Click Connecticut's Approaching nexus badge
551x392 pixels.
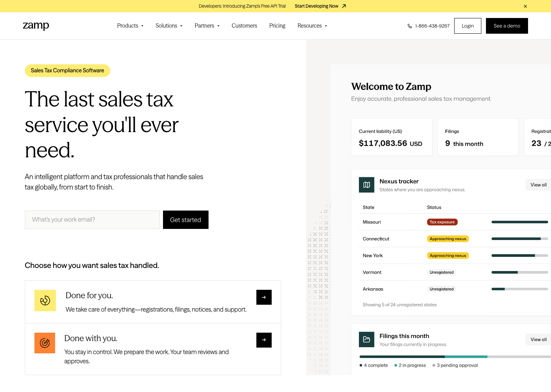click(x=448, y=239)
